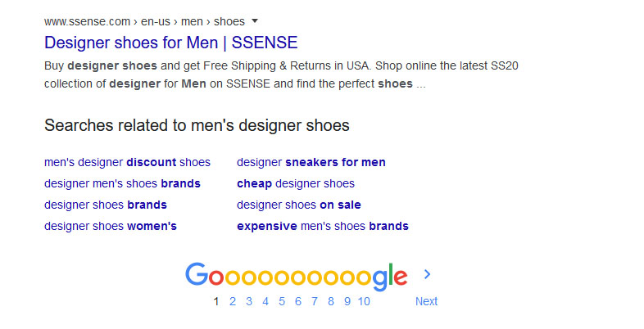Click the Next pagination link
This screenshot has width=644, height=329.
click(x=426, y=301)
